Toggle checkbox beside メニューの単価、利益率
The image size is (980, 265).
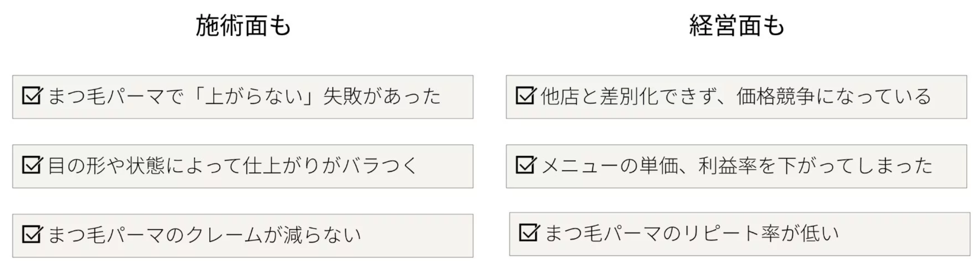(526, 165)
